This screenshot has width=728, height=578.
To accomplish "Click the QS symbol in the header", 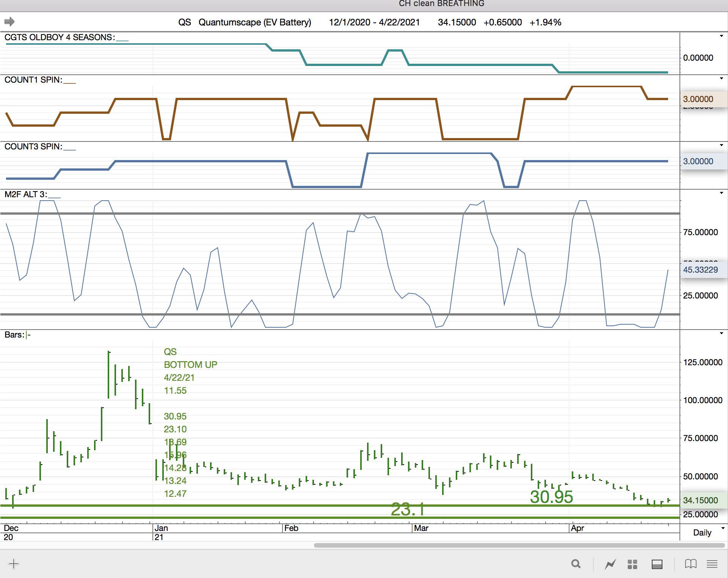I will (184, 22).
